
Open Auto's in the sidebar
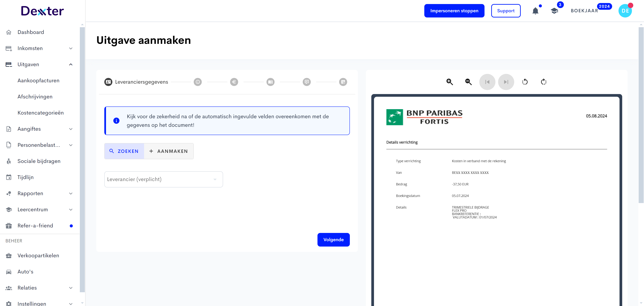[25, 272]
